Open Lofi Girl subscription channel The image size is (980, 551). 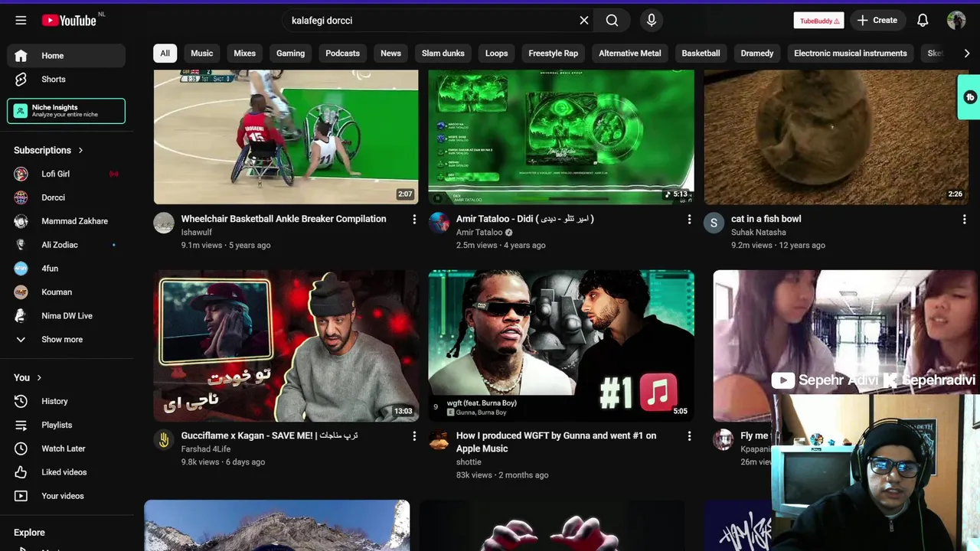67,174
